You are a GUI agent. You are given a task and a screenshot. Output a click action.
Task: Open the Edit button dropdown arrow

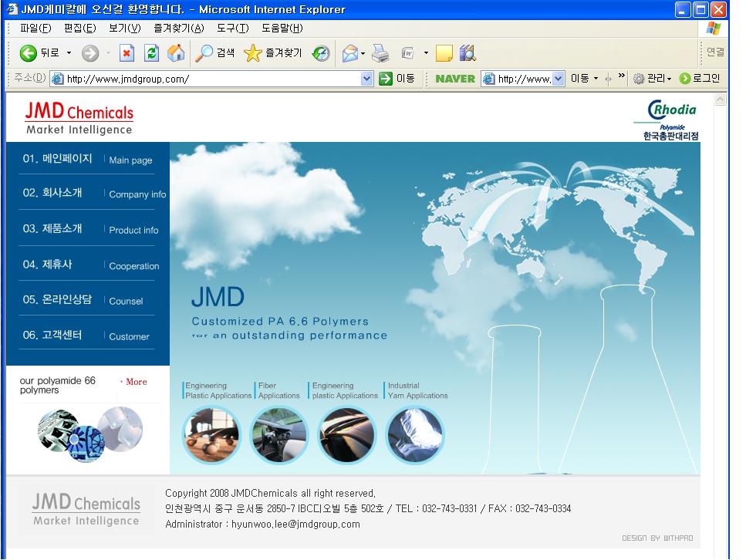click(426, 52)
